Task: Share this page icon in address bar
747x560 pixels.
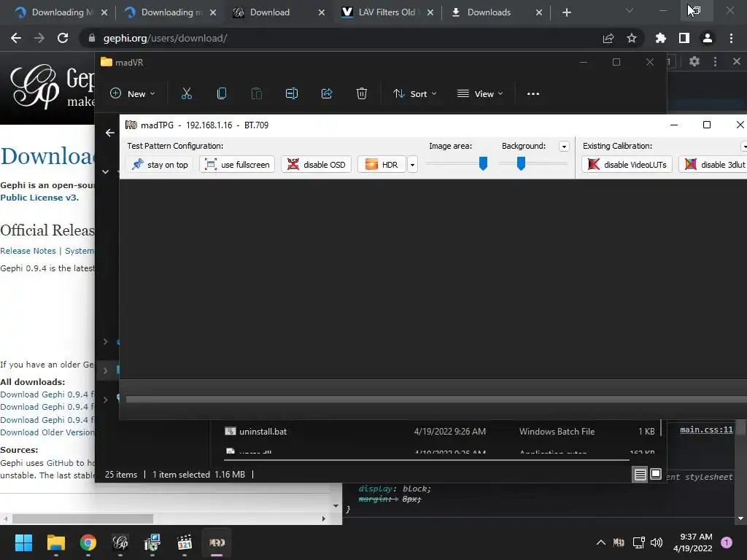Action: (x=608, y=38)
